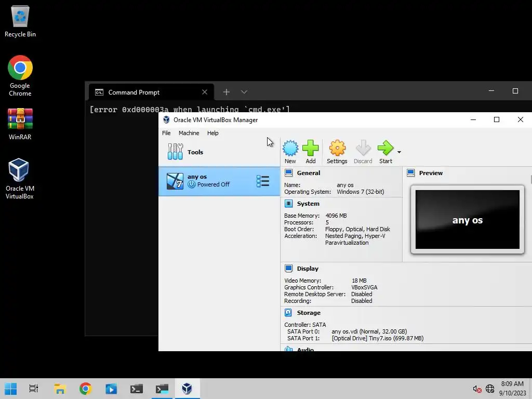Click the 'any os' preview thumbnail
This screenshot has width=532, height=399.
pyautogui.click(x=468, y=220)
